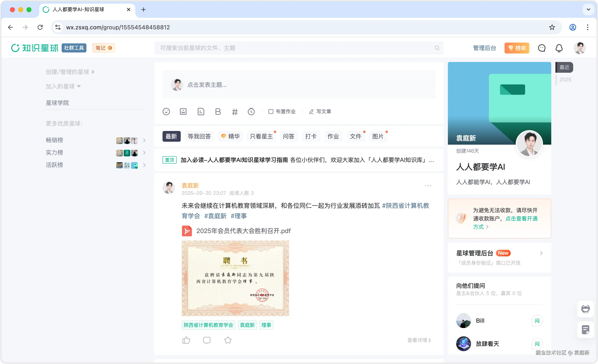Bookmark this page with the address bar star
Image resolution: width=598 pixels, height=364 pixels.
(552, 27)
